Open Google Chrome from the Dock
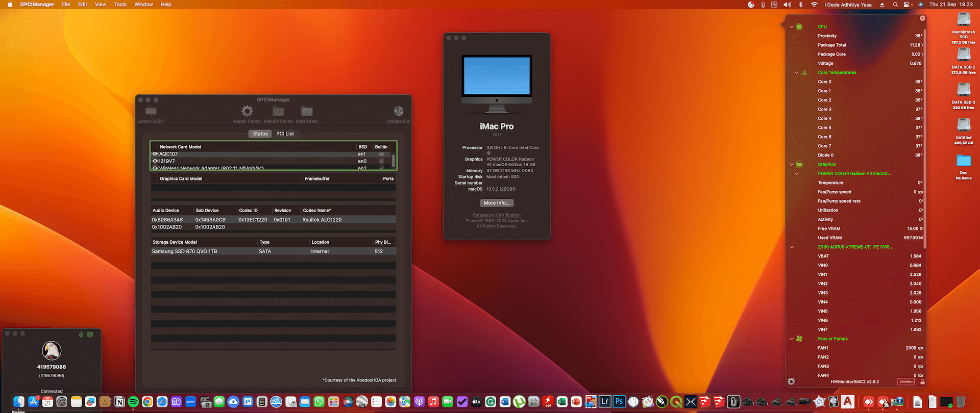 (x=148, y=402)
